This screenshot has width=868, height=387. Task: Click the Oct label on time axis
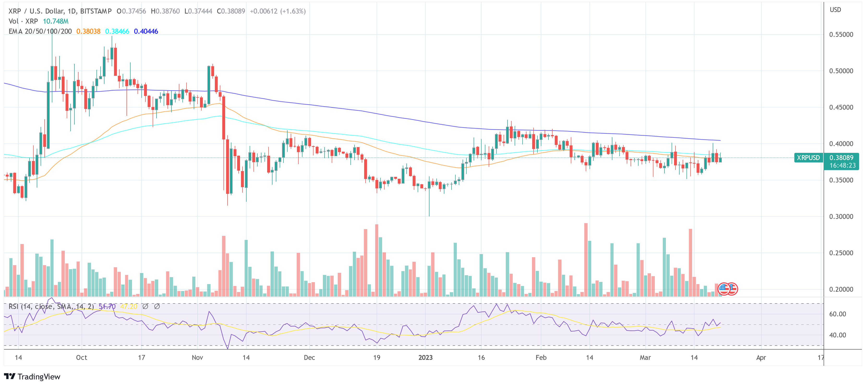(x=82, y=357)
